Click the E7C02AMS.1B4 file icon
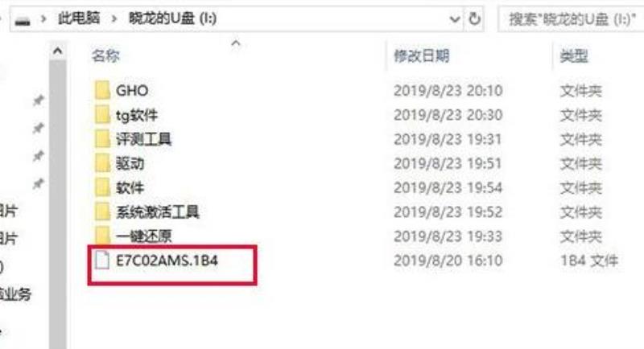The height and width of the screenshot is (349, 644). coord(102,260)
